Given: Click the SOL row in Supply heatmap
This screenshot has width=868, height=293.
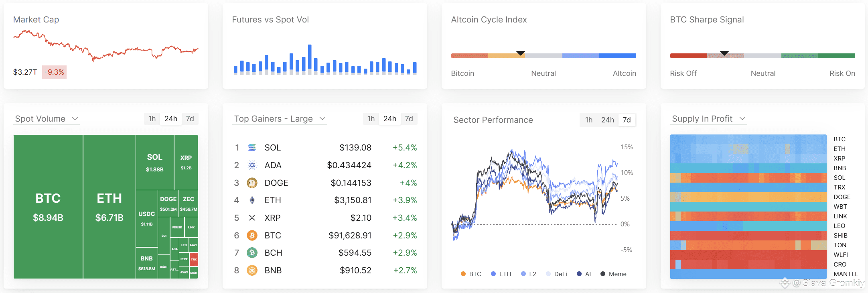Looking at the screenshot, I should [748, 178].
